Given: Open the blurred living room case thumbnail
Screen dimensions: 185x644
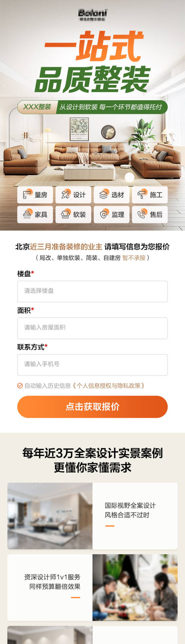Looking at the screenshot, I should point(50,516).
